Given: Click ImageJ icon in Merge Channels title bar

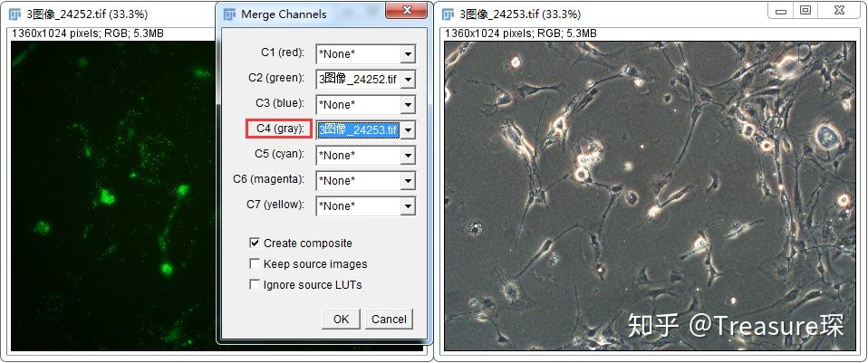Looking at the screenshot, I should [x=229, y=14].
